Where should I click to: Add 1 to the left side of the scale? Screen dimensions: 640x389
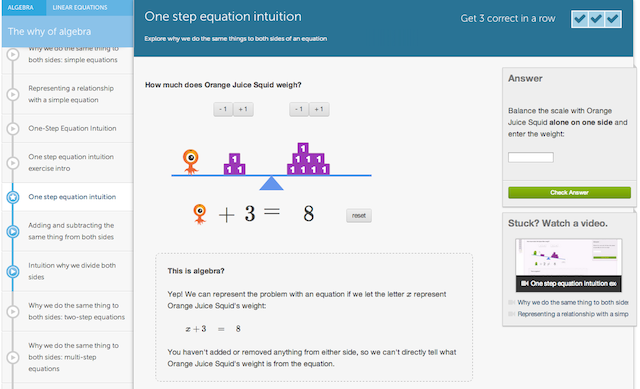243,109
